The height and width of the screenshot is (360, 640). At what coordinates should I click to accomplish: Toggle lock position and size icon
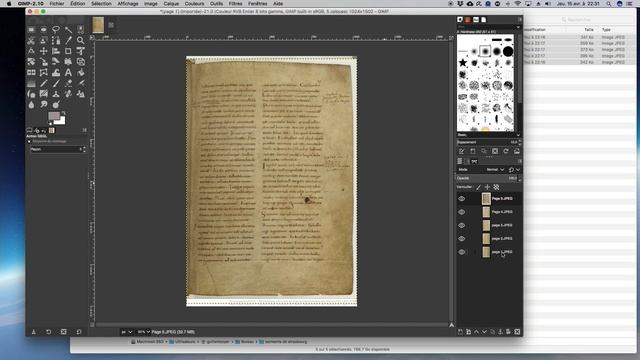pos(487,187)
